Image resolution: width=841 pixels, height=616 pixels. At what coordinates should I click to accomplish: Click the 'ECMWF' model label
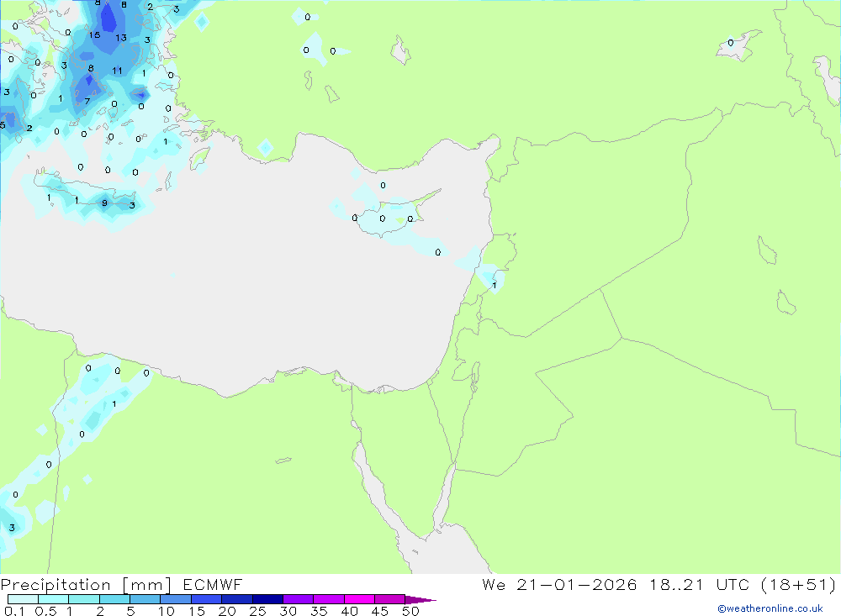[213, 584]
